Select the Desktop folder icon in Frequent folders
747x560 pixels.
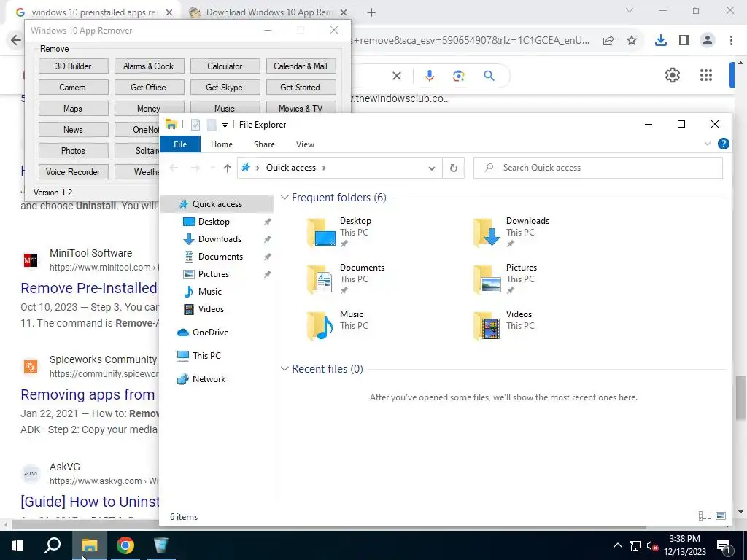[321, 233]
